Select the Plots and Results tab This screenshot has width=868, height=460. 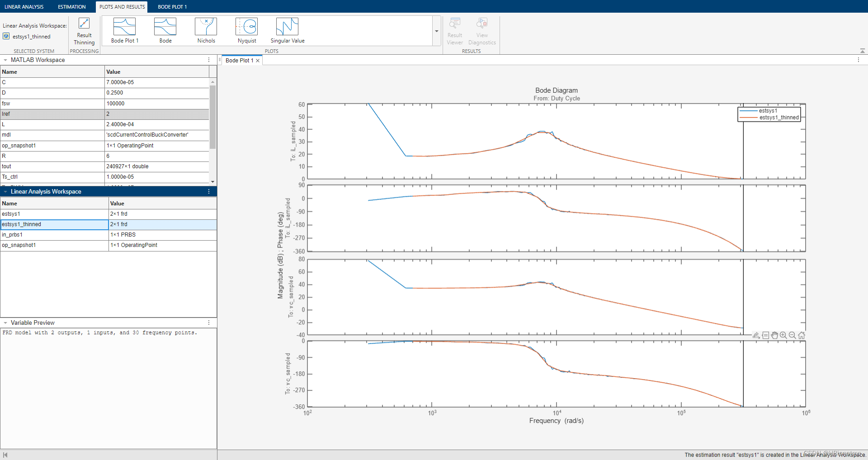pyautogui.click(x=122, y=7)
